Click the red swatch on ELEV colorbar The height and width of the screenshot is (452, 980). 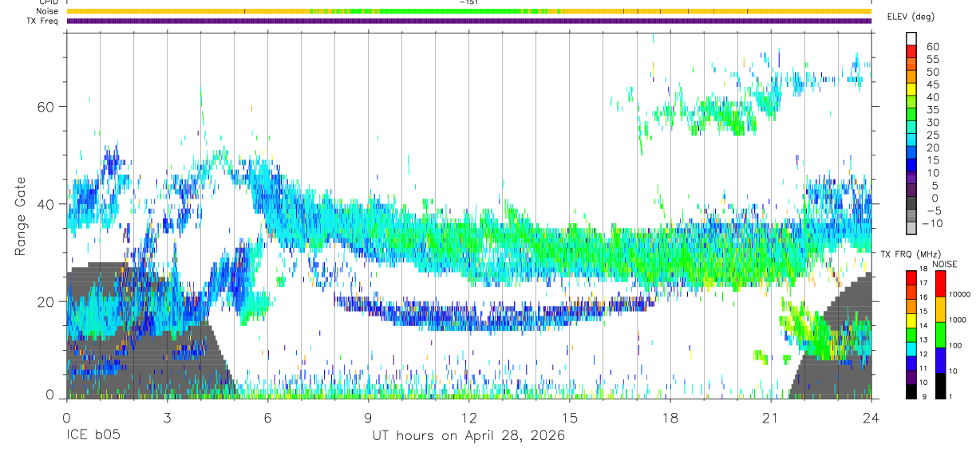pyautogui.click(x=911, y=50)
